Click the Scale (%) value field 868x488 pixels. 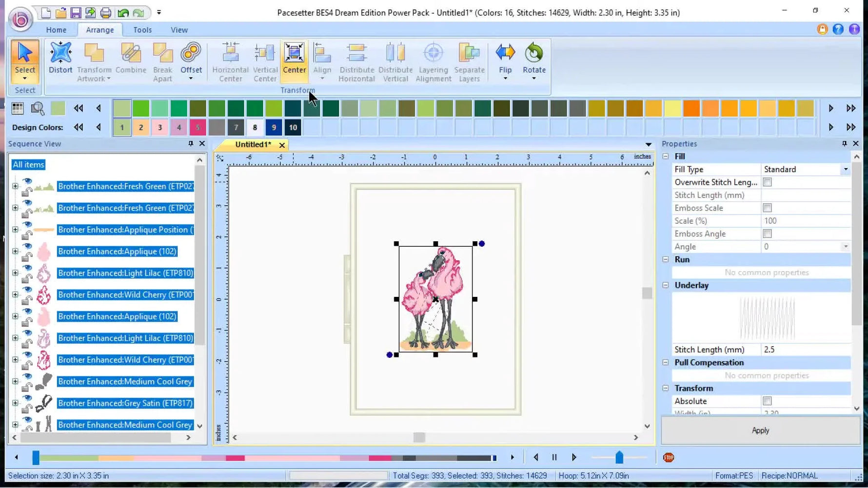805,221
